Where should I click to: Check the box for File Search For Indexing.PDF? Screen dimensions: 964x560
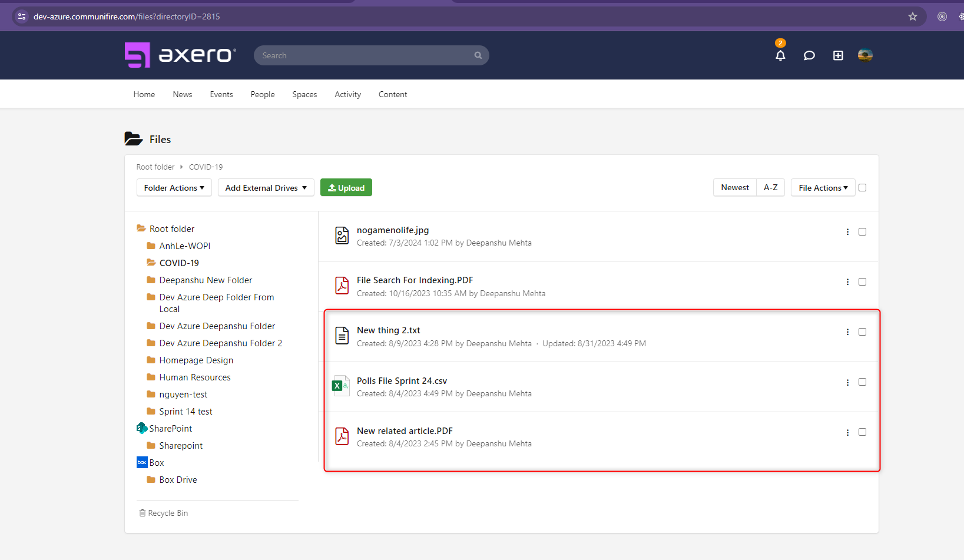[x=863, y=282]
